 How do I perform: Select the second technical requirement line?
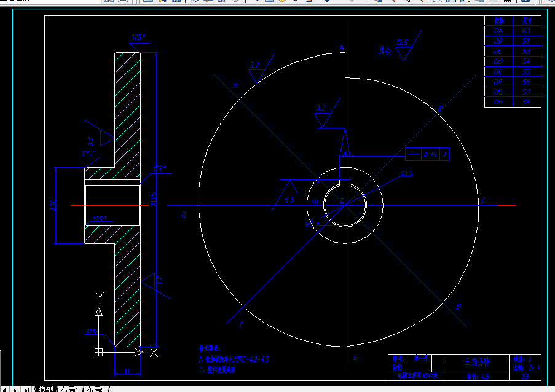tap(218, 370)
